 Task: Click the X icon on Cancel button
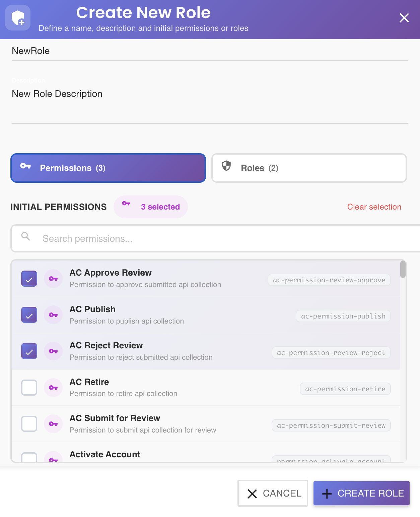(x=252, y=494)
